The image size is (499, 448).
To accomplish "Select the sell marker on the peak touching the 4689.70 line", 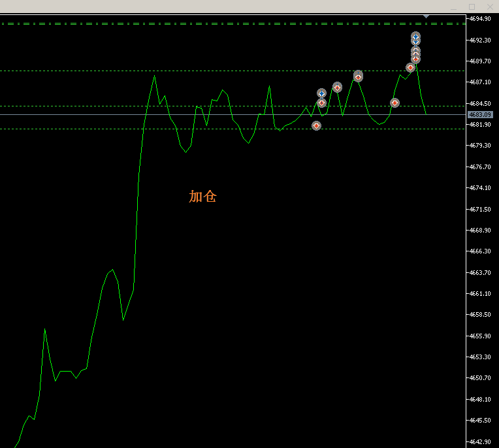I will [x=358, y=76].
